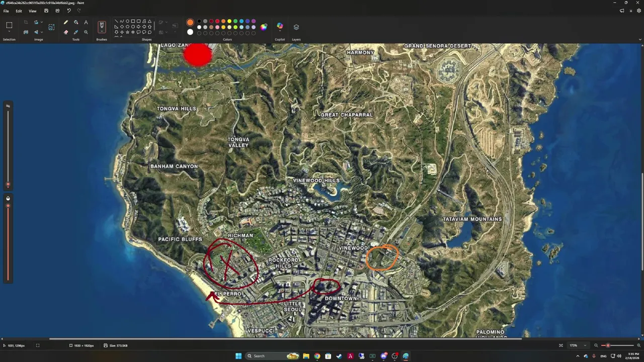Click the Rotate image icon

click(36, 22)
